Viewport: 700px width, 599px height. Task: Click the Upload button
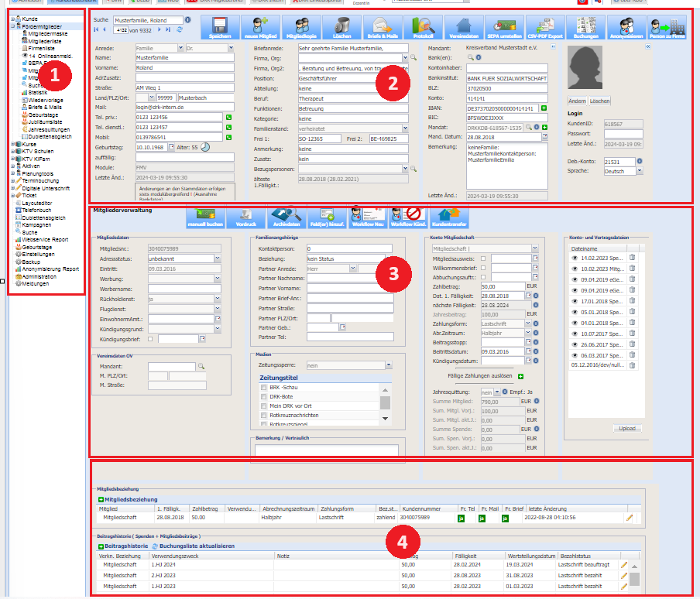click(628, 428)
